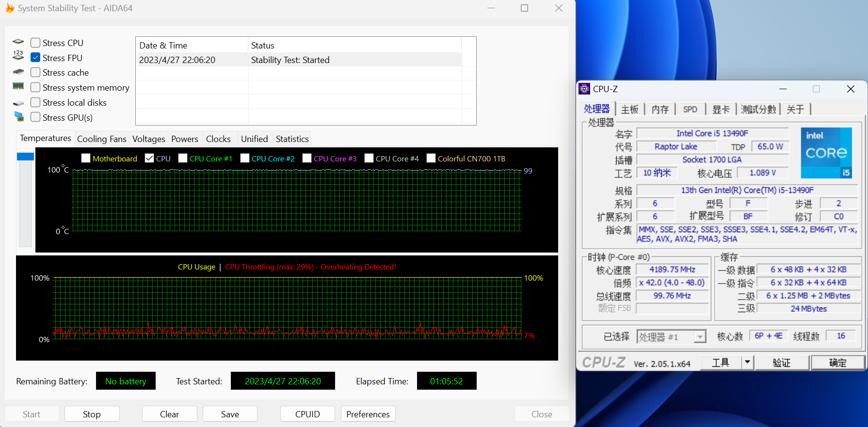The height and width of the screenshot is (427, 868).
Task: Select the Stability Test: Started log row
Action: click(299, 60)
